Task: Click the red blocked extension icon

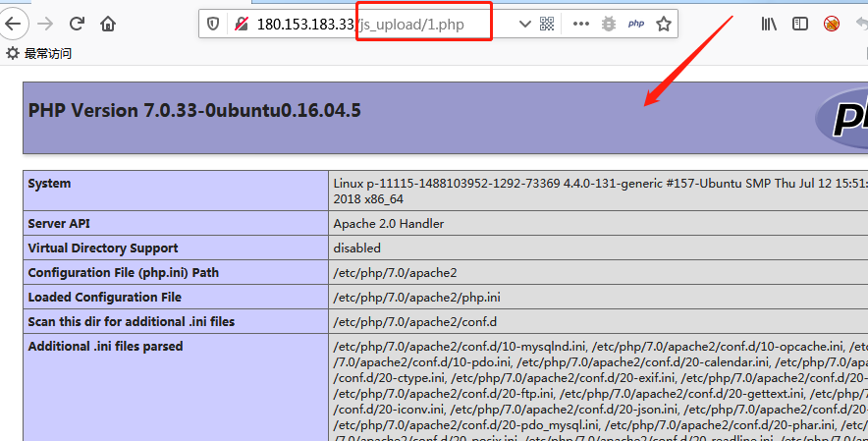Action: 832,24
